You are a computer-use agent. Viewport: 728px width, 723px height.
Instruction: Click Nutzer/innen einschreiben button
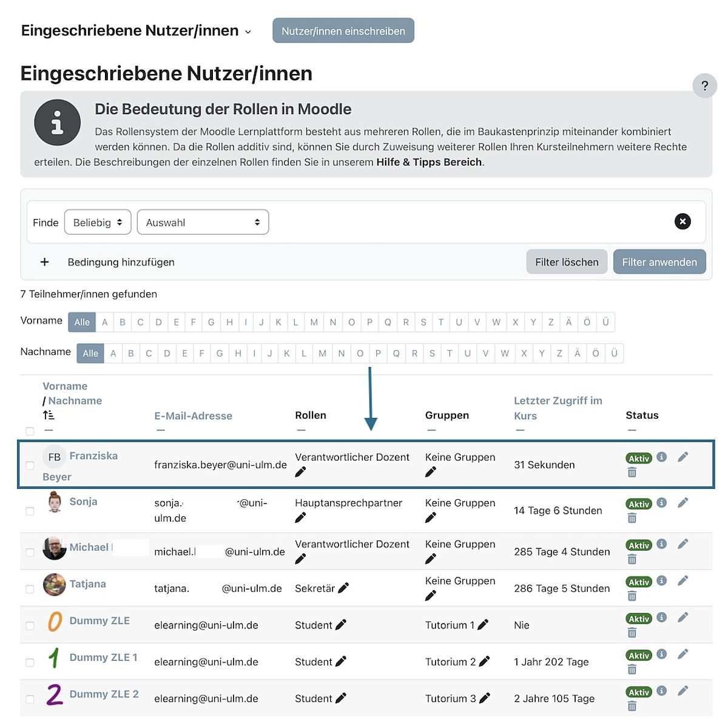coord(343,31)
